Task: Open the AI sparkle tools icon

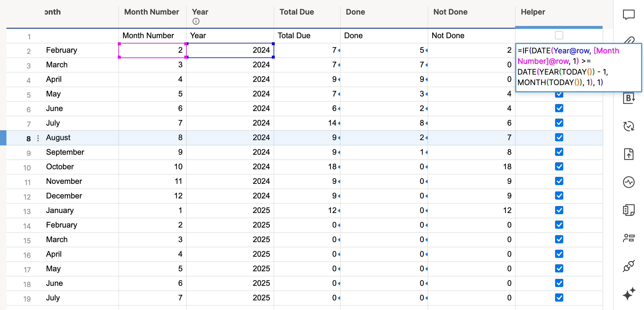Action: click(x=629, y=293)
